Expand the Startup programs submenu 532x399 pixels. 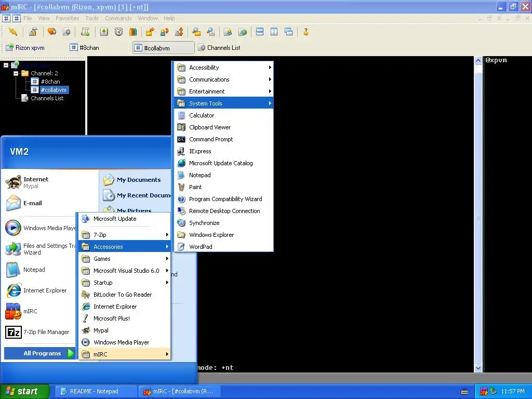[x=125, y=283]
